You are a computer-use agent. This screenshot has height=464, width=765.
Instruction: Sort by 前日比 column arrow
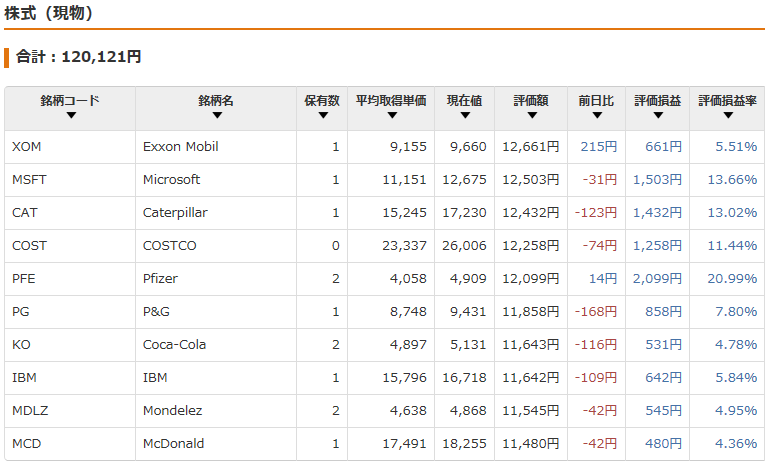point(597,116)
